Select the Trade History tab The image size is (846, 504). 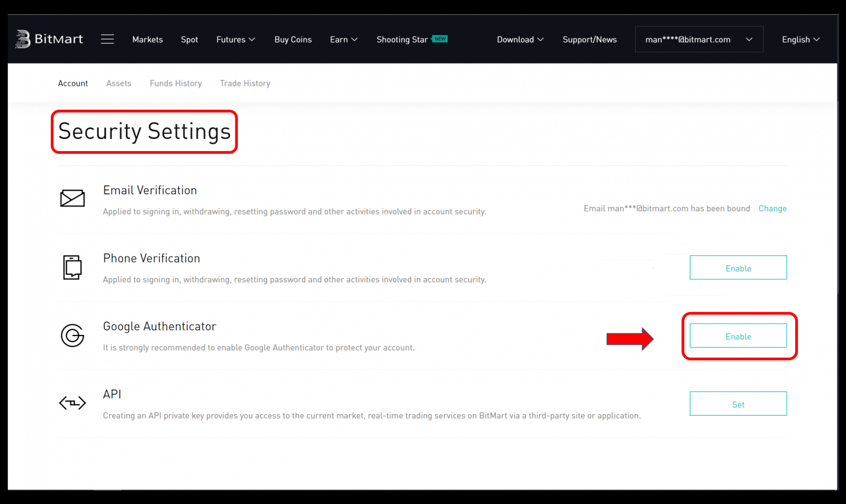coord(244,83)
